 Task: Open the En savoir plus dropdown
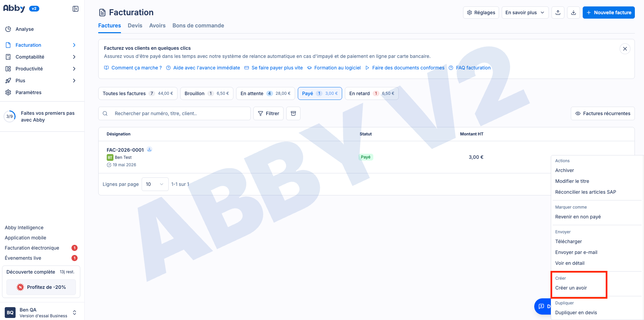tap(525, 13)
